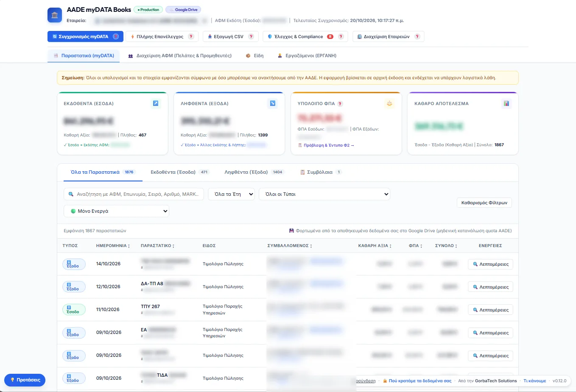Click the red 8 compliance alerts badge
The image size is (576, 392).
coord(330,36)
